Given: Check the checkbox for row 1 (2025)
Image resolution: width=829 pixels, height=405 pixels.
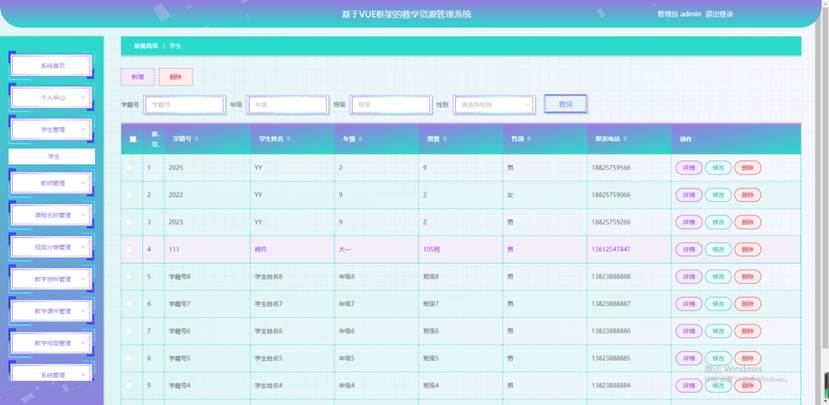Looking at the screenshot, I should 129,168.
